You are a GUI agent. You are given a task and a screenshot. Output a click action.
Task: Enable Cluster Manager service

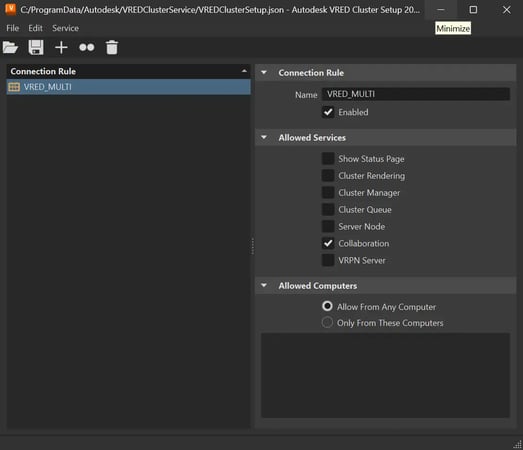point(328,192)
